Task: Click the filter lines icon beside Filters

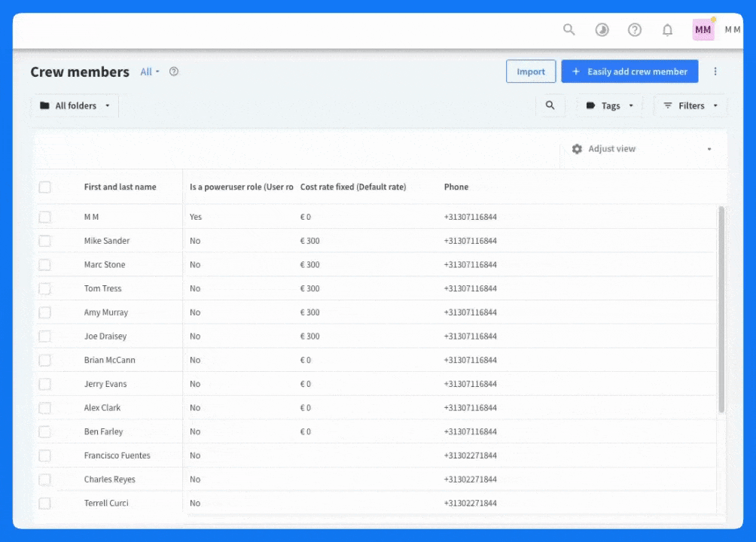Action: pos(668,105)
